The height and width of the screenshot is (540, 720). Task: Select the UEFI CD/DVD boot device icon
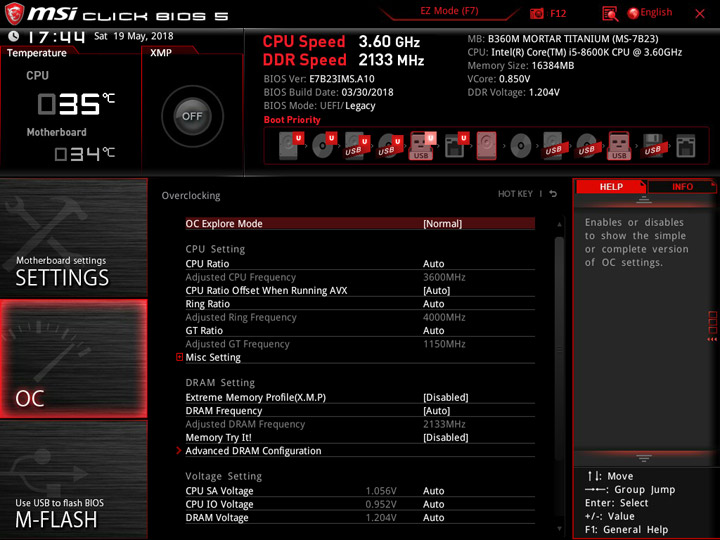(x=324, y=146)
